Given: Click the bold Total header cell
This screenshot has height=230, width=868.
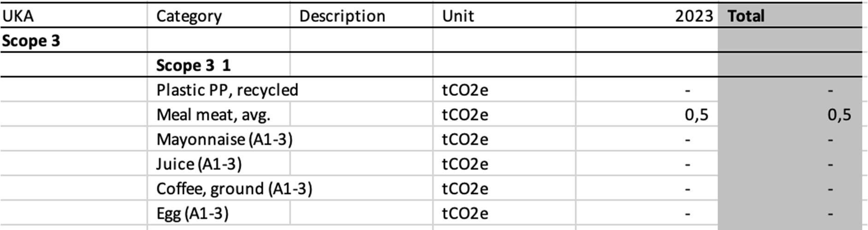Looking at the screenshot, I should [x=746, y=16].
